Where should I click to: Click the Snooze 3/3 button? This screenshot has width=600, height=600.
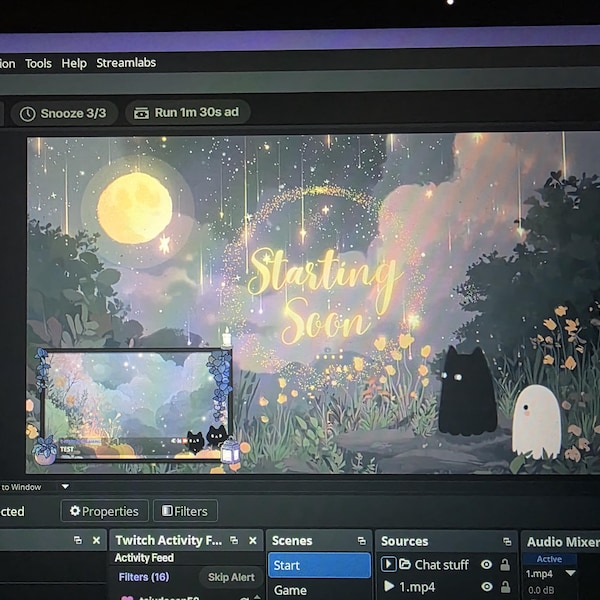coord(64,114)
